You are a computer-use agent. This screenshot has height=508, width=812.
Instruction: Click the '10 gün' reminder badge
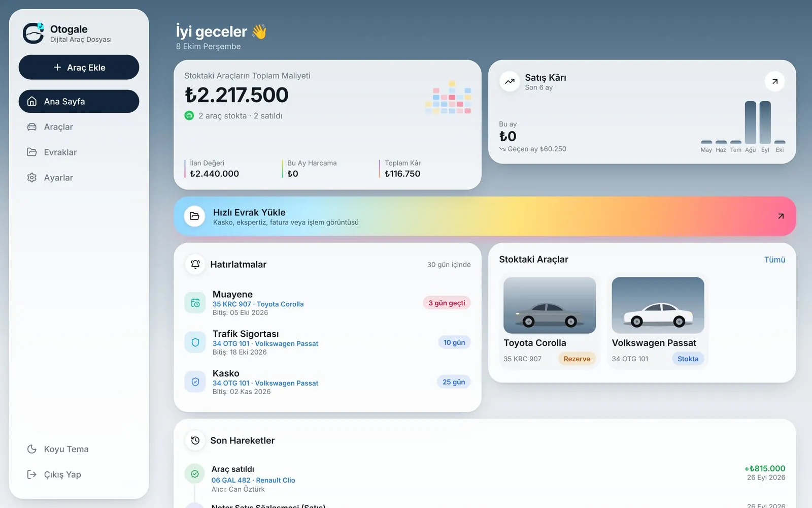(x=454, y=342)
